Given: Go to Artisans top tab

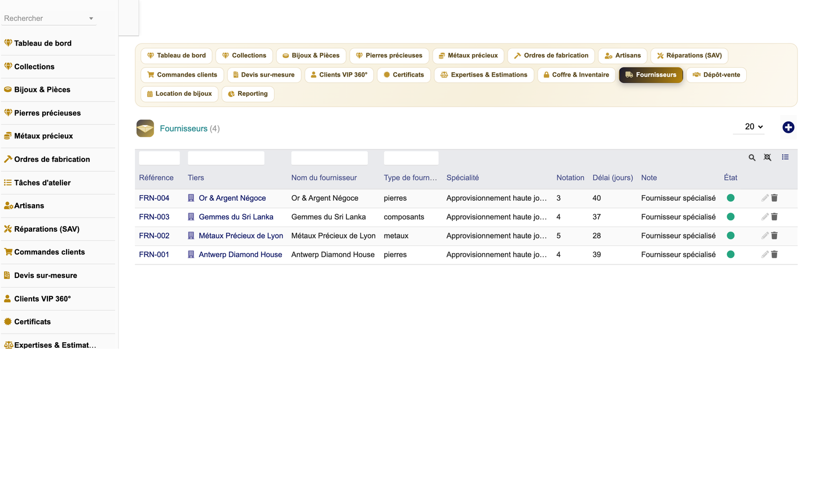Looking at the screenshot, I should (623, 56).
